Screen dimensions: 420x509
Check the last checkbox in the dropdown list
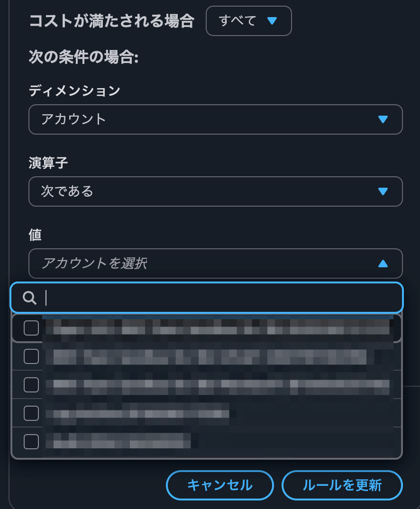coord(31,441)
